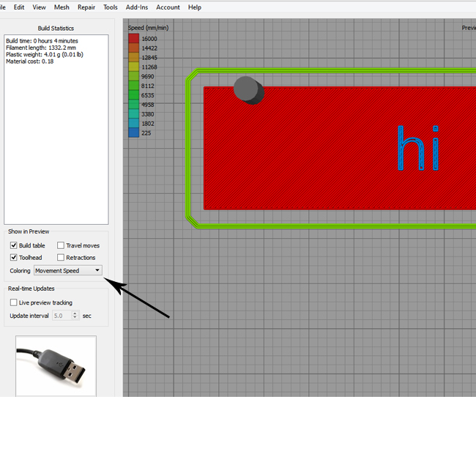Click the gray toolhead cylinder in preview
The height and width of the screenshot is (476, 476).
click(x=249, y=90)
